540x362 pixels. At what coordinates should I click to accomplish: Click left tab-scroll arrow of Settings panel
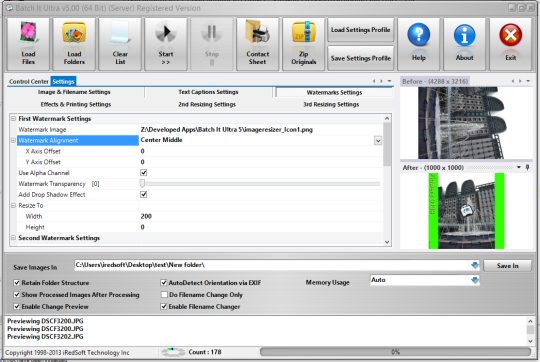pos(374,81)
